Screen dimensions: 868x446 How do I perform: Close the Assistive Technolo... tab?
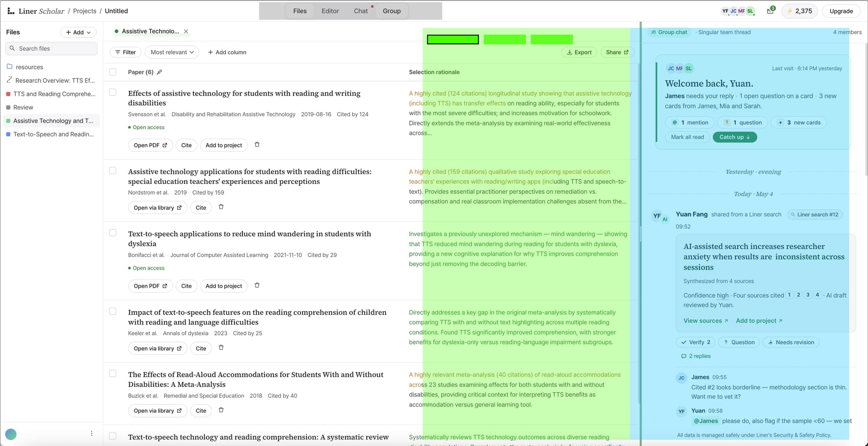click(186, 31)
